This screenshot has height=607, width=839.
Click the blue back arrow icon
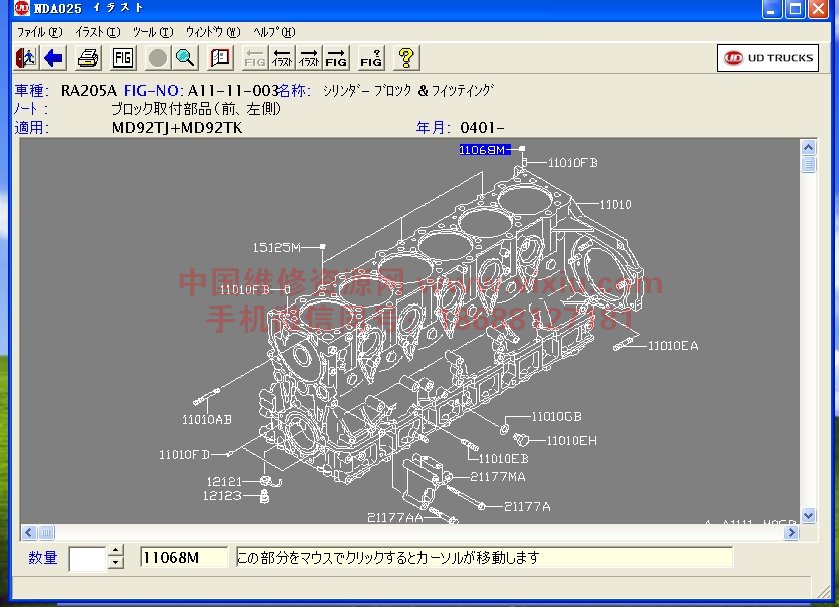click(54, 58)
